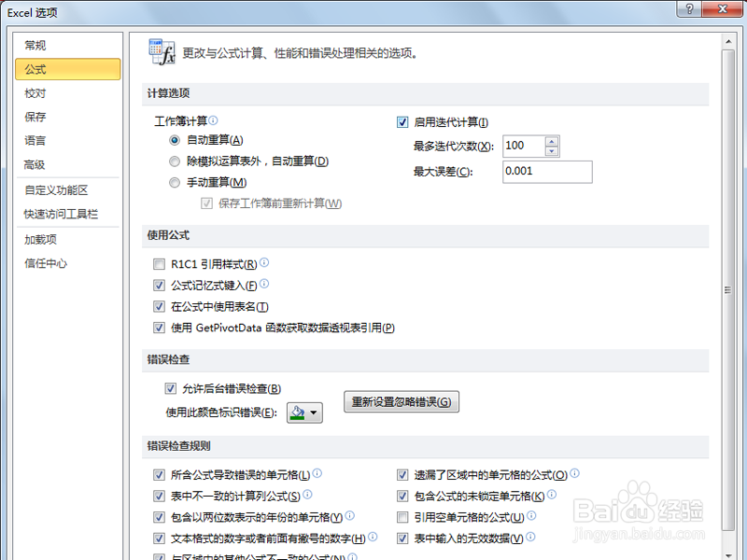Open 保存 options category
Viewport: 747px width, 560px height.
coord(67,117)
